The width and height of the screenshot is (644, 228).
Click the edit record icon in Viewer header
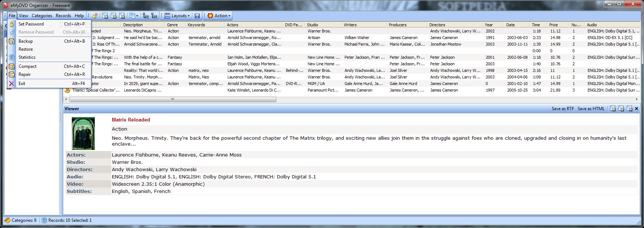[621, 109]
